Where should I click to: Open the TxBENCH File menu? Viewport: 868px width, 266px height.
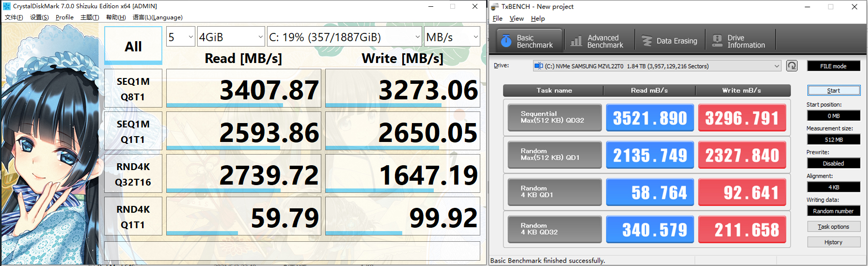tap(498, 18)
